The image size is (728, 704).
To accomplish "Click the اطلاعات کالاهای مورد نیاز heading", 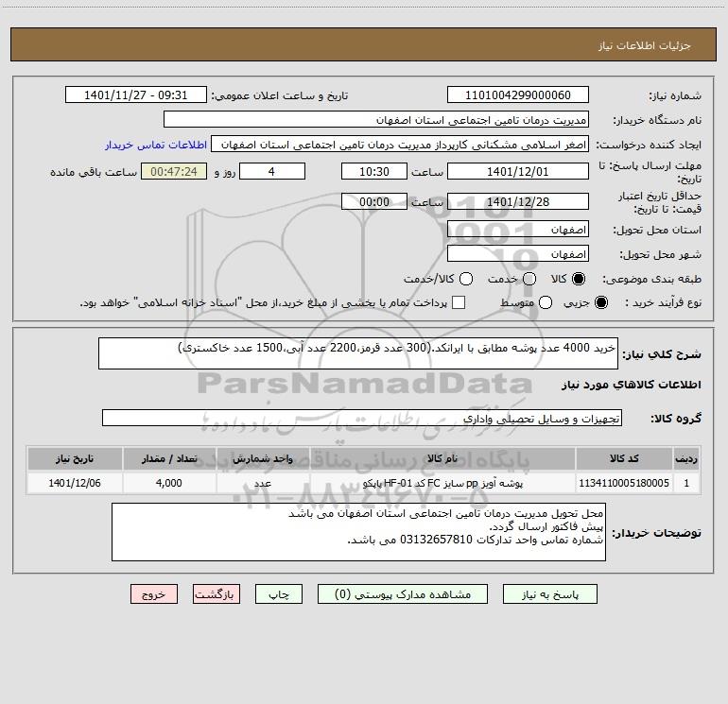I will pos(632,385).
